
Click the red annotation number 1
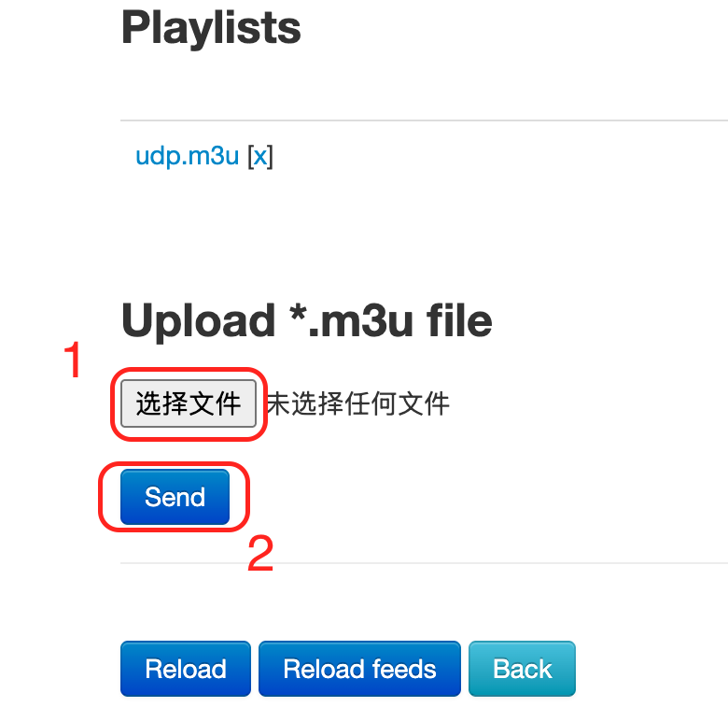(74, 361)
